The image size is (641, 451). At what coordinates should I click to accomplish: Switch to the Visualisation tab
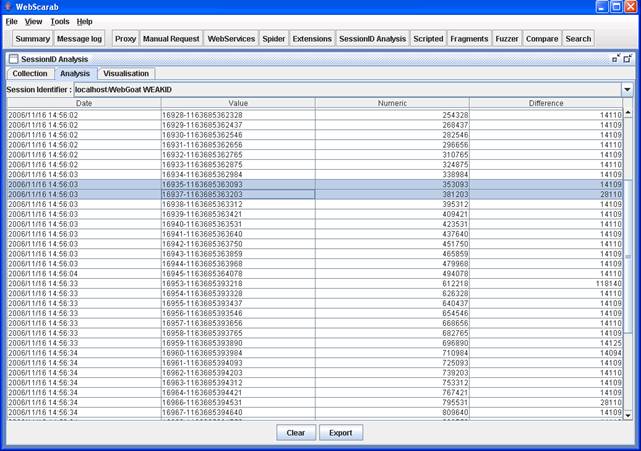point(126,74)
